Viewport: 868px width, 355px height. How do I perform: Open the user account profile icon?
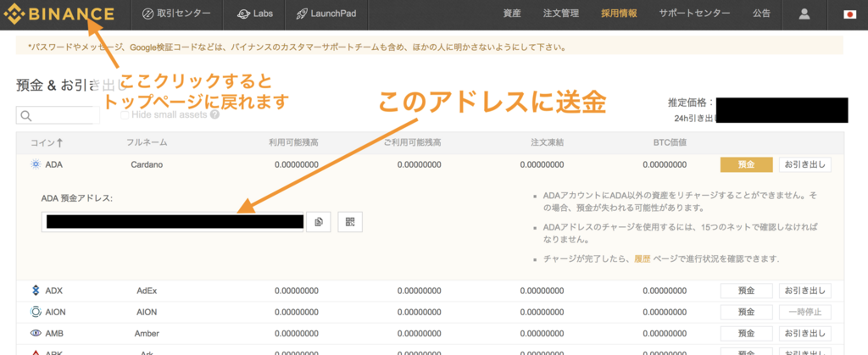click(804, 14)
